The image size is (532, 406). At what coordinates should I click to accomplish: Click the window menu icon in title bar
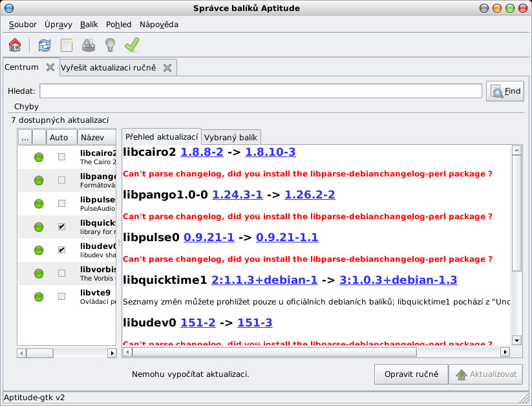tap(10, 8)
